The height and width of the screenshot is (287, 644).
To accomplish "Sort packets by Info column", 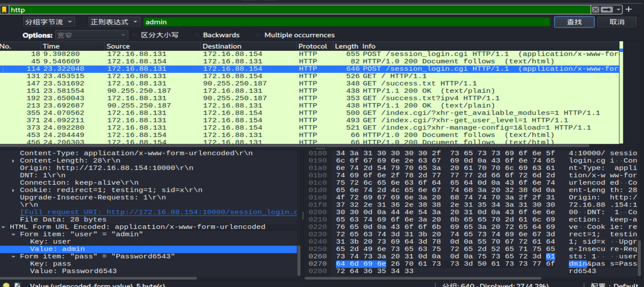I will [489, 46].
